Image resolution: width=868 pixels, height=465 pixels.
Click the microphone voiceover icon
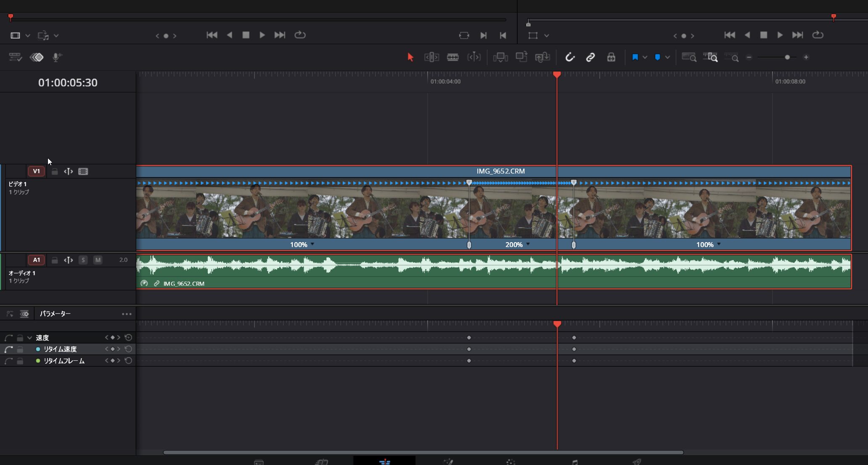coord(57,57)
